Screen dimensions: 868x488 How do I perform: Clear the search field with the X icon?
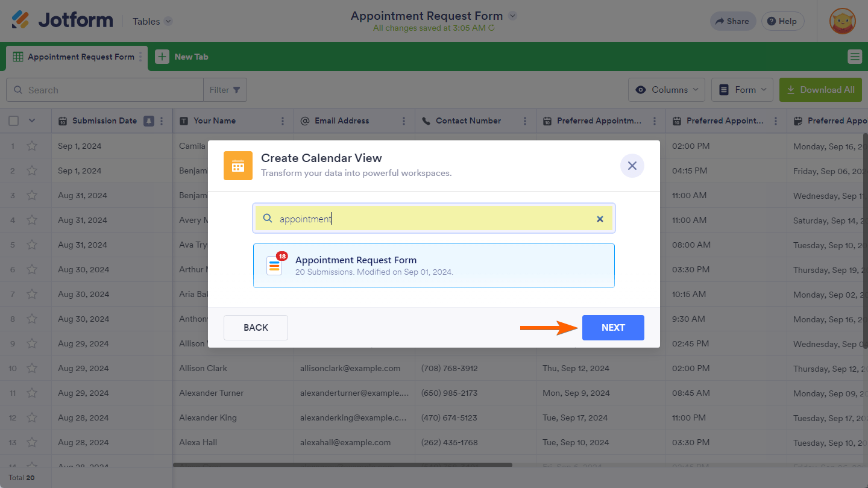600,219
